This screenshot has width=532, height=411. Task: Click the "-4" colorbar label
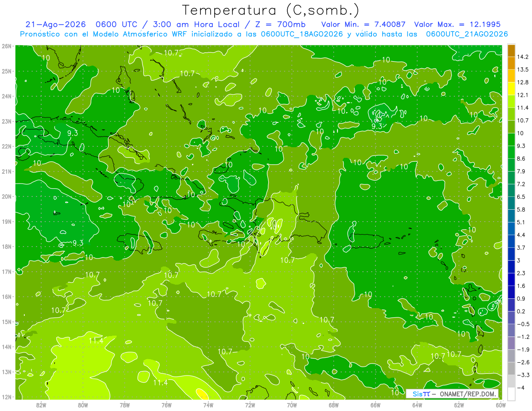tap(521, 388)
